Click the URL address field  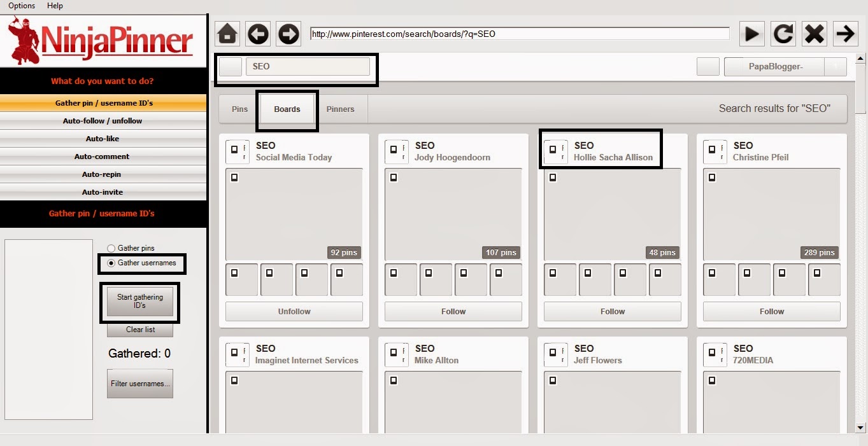(x=520, y=34)
